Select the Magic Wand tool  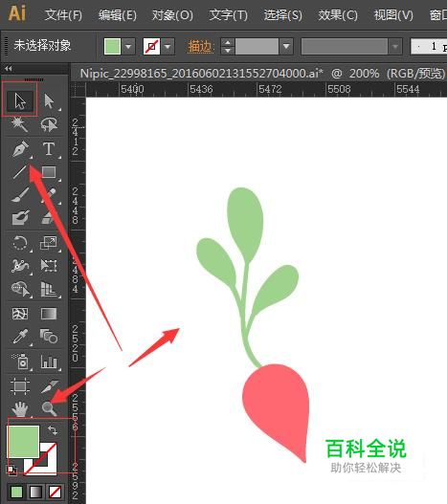point(20,124)
